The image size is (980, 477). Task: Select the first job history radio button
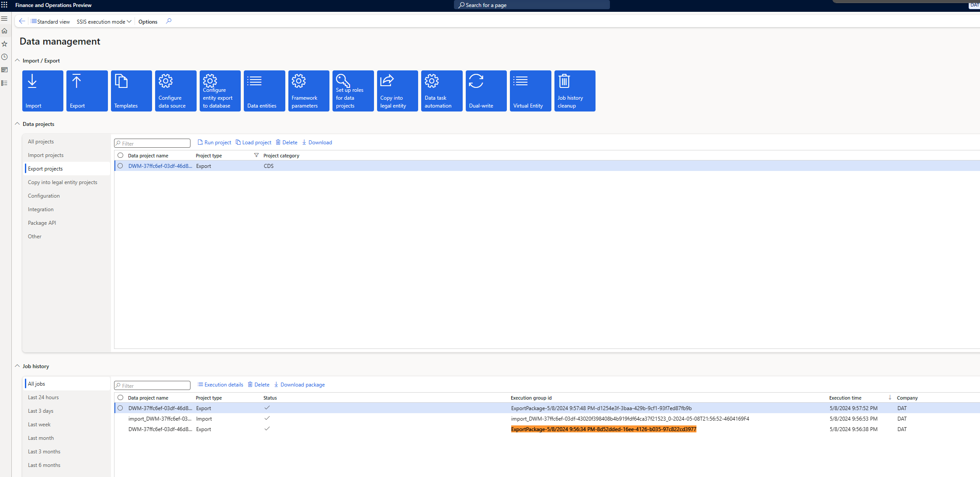coord(120,407)
